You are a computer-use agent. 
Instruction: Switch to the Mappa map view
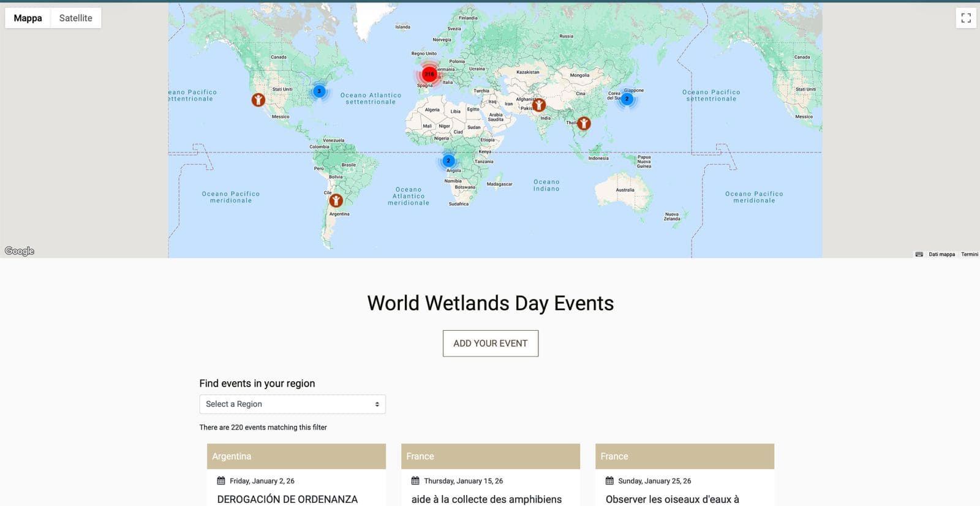coord(28,18)
